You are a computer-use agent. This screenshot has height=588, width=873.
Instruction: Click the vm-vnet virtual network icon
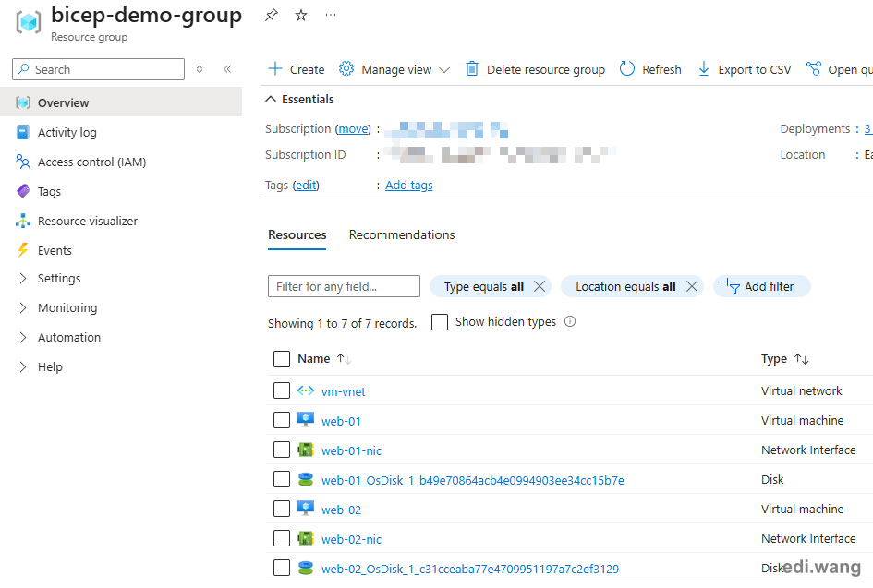[x=306, y=390]
